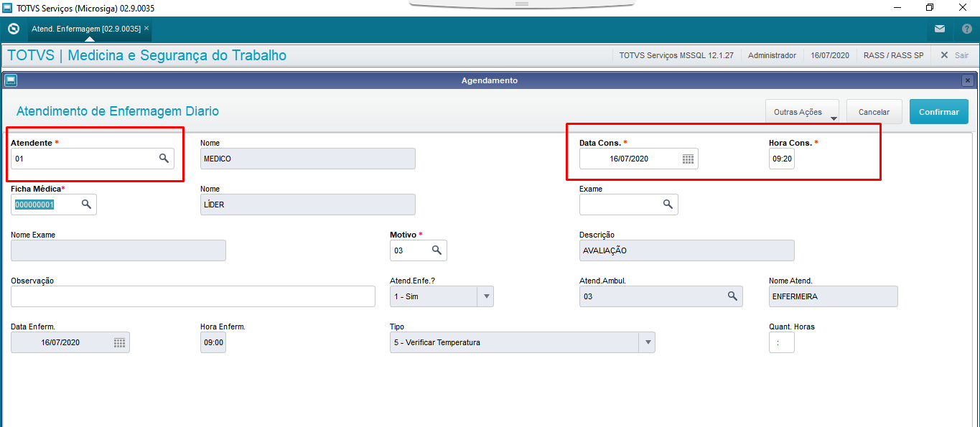The height and width of the screenshot is (427, 980).
Task: Click the TOTVS Serviços MSSQL 12.1.27 label
Action: pyautogui.click(x=676, y=55)
